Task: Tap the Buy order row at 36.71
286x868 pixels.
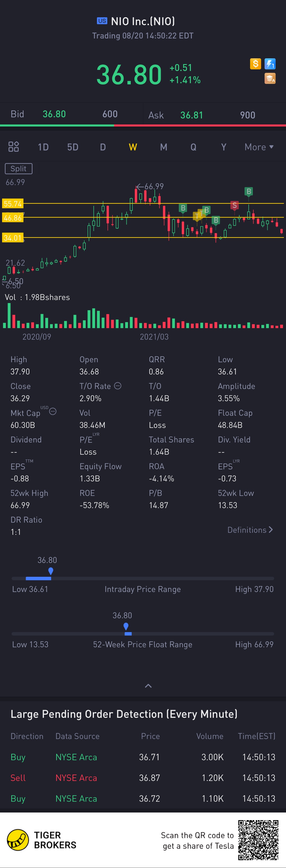Action: pyautogui.click(x=143, y=757)
